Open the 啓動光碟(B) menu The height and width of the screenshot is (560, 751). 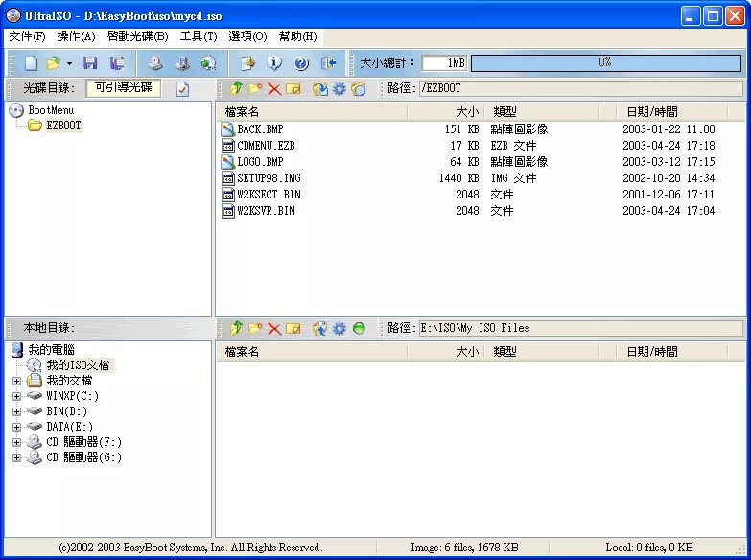[x=137, y=36]
